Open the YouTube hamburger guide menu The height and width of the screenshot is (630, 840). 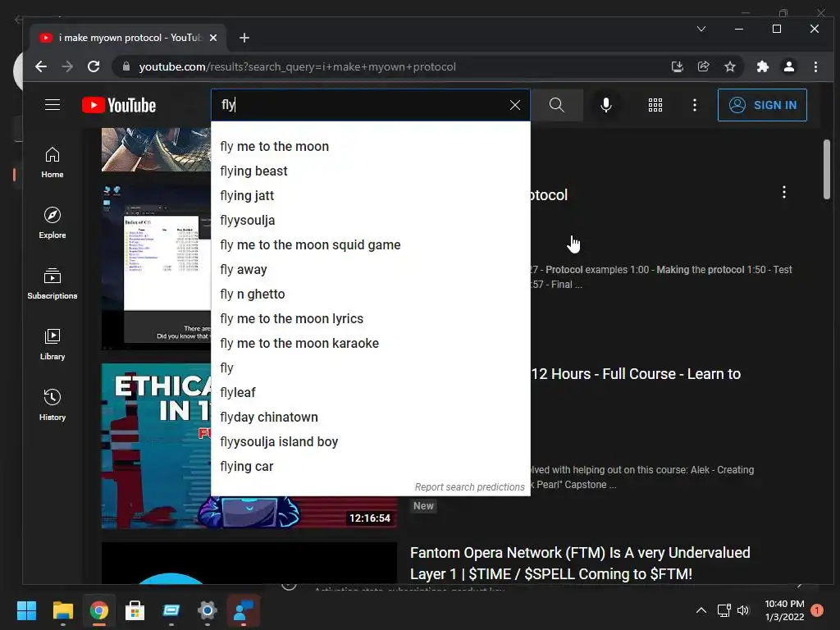(52, 105)
